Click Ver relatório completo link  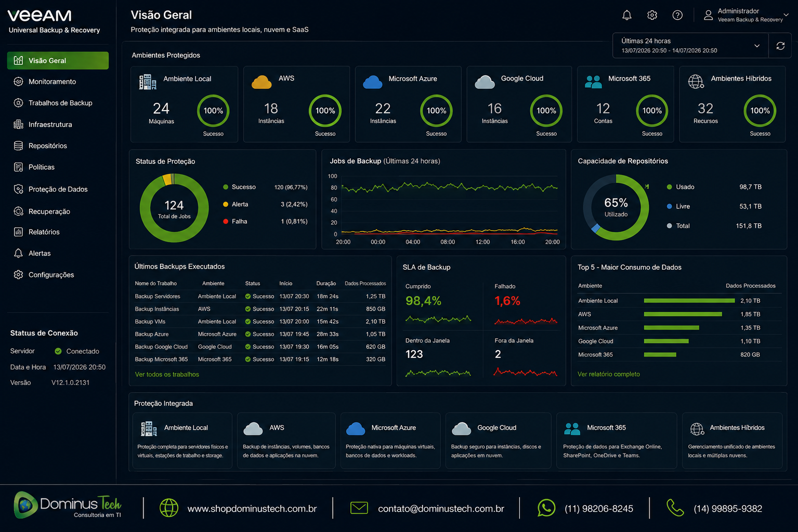[609, 374]
